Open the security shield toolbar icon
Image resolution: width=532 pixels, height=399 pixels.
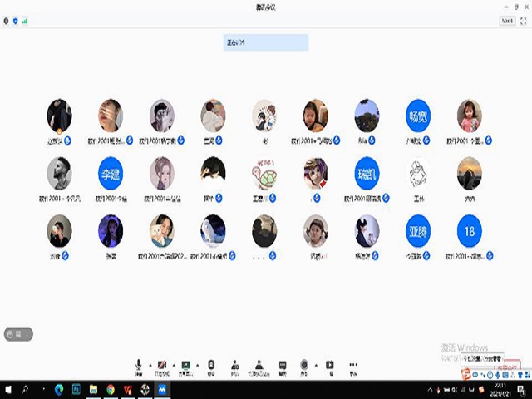coord(211,366)
